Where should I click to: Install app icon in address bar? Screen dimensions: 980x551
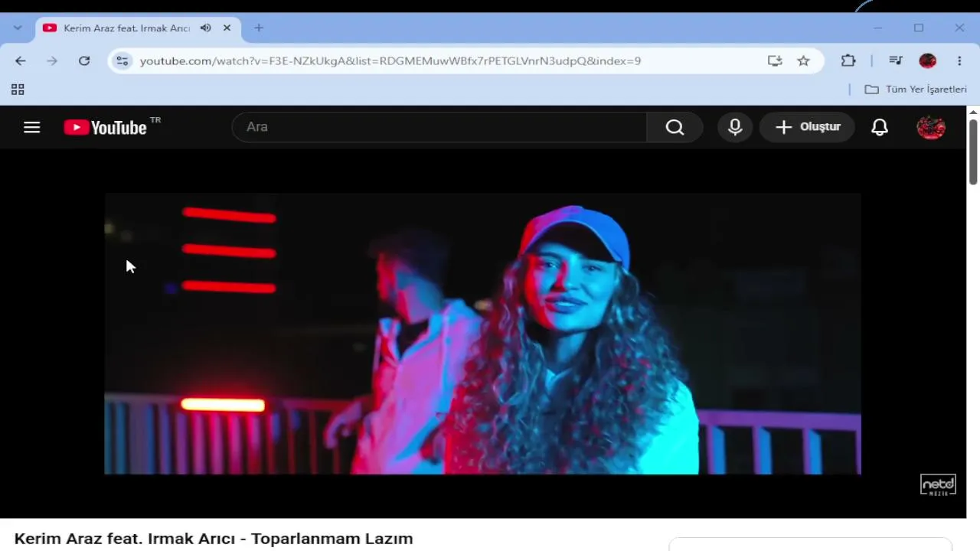pos(775,61)
